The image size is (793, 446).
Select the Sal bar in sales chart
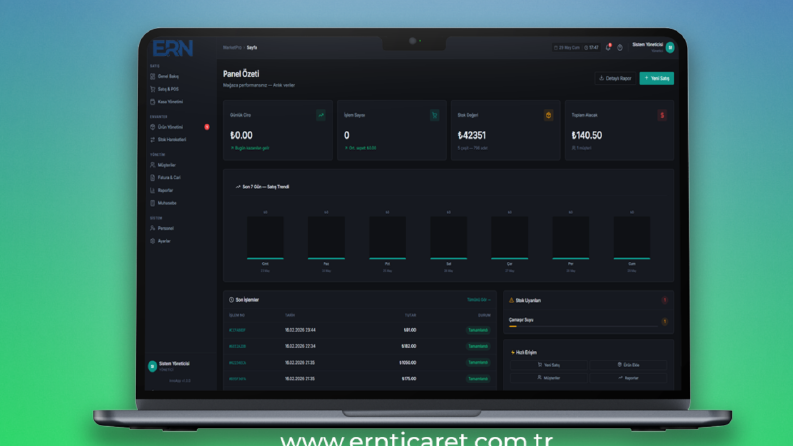pyautogui.click(x=449, y=238)
